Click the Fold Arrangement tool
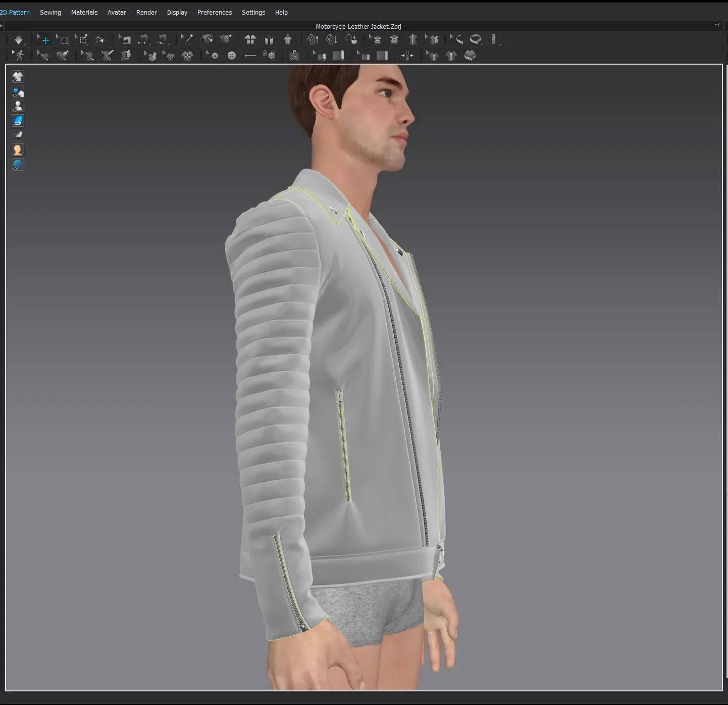The image size is (728, 705). pyautogui.click(x=99, y=39)
